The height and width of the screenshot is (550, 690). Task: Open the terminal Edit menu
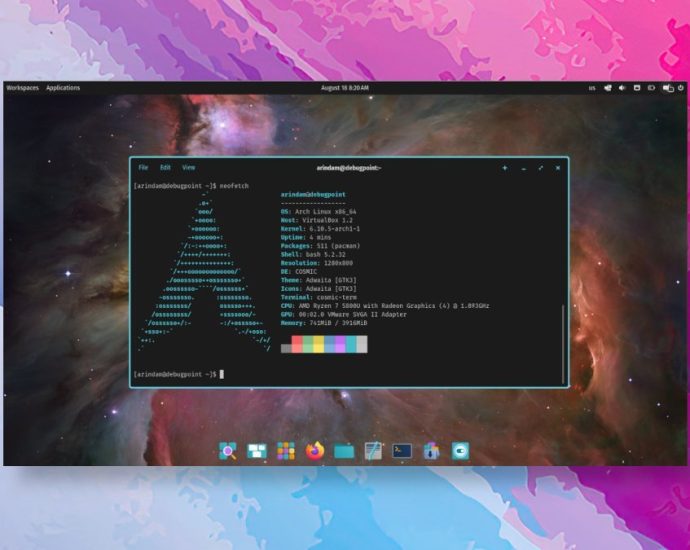(x=165, y=168)
